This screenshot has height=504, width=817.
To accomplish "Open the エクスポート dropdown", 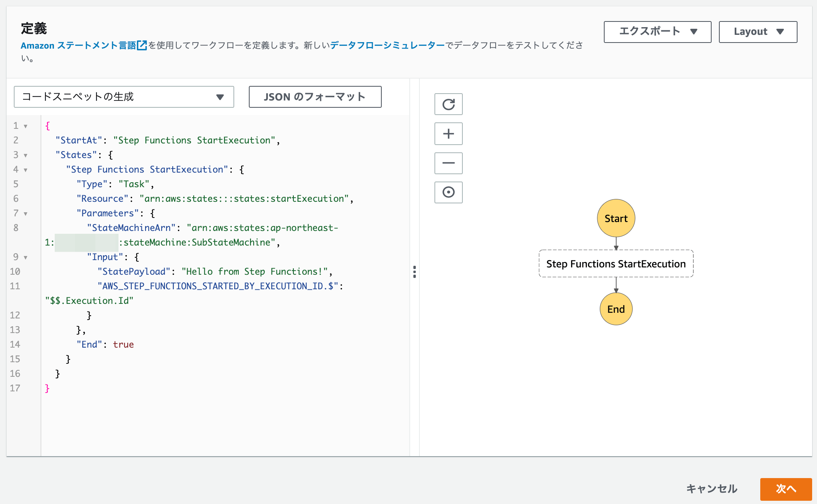I will (657, 32).
